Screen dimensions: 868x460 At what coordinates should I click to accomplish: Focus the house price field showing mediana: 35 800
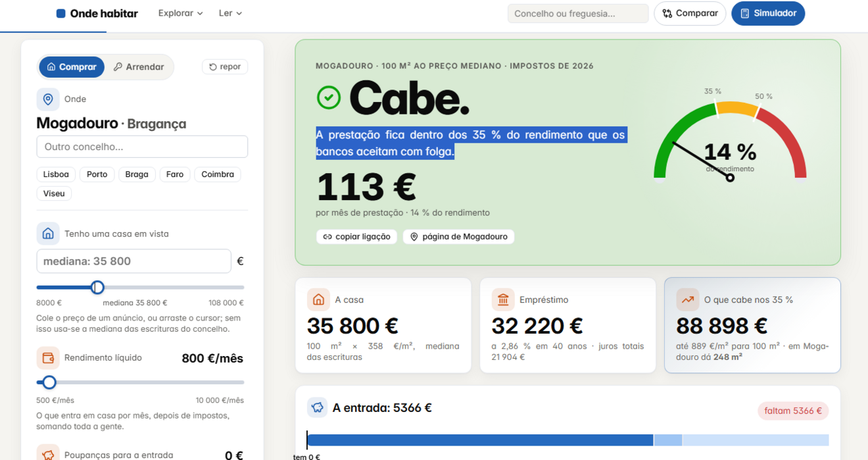(x=134, y=261)
